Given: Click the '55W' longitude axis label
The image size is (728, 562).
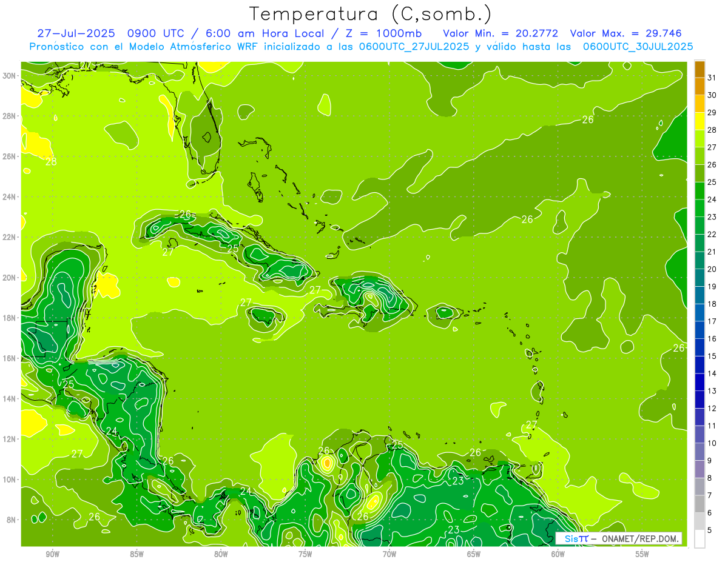Looking at the screenshot, I should click(x=642, y=554).
